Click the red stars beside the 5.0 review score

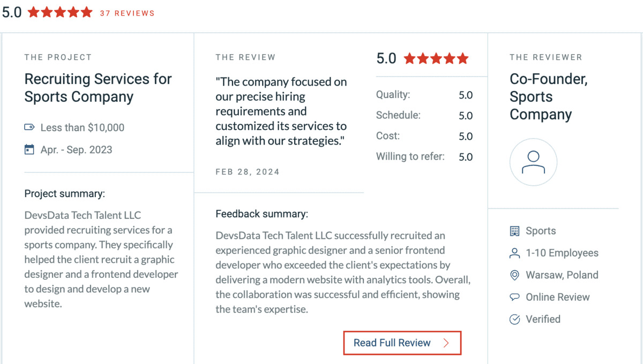(x=436, y=58)
